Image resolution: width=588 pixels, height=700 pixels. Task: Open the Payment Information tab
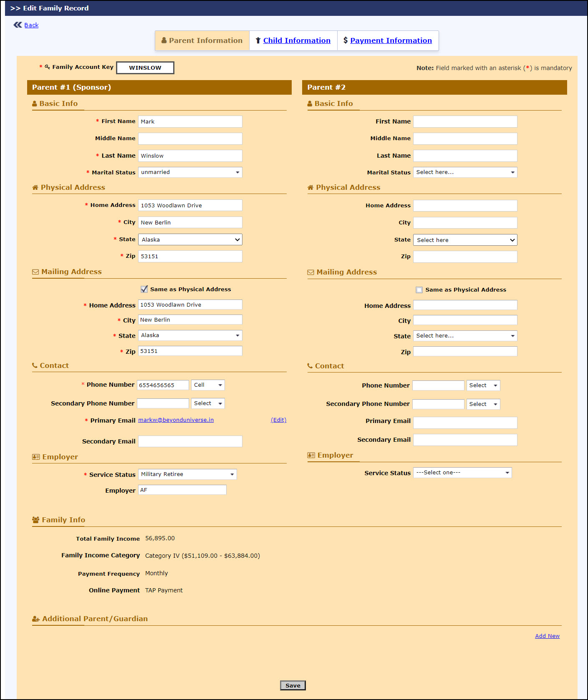pos(391,40)
